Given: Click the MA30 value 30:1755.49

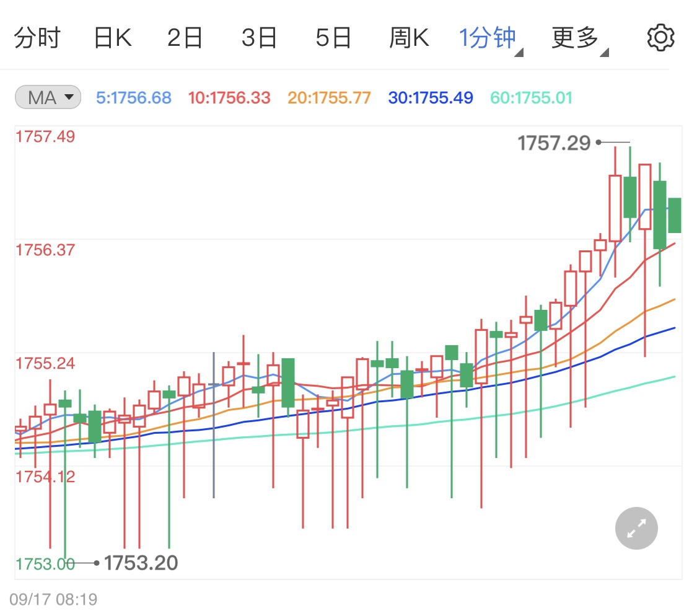Looking at the screenshot, I should point(431,97).
